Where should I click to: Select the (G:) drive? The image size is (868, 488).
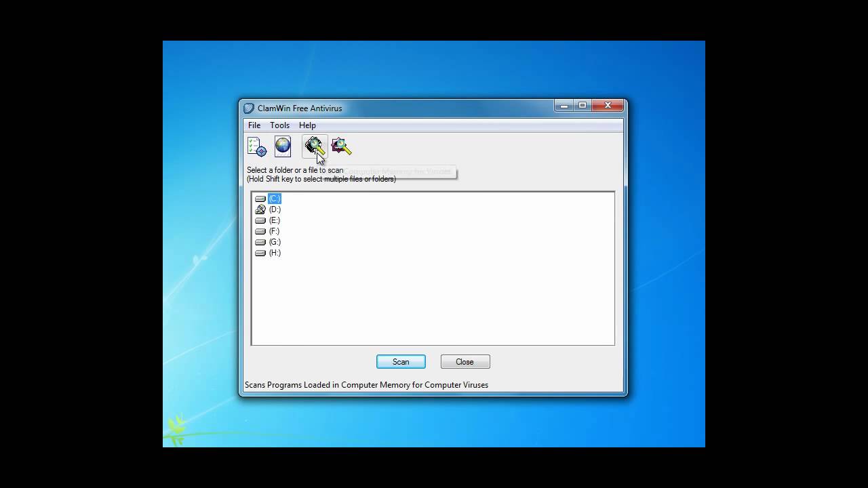pos(275,242)
